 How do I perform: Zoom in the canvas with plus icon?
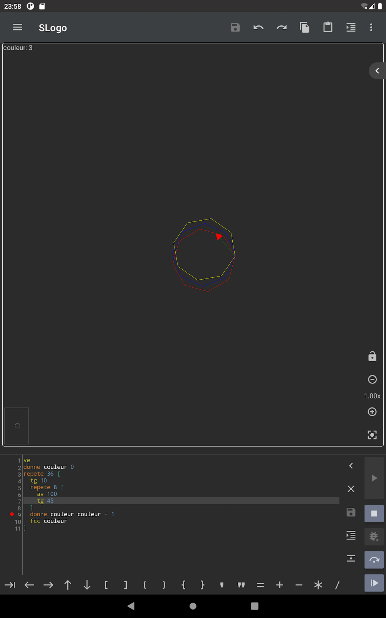372,412
